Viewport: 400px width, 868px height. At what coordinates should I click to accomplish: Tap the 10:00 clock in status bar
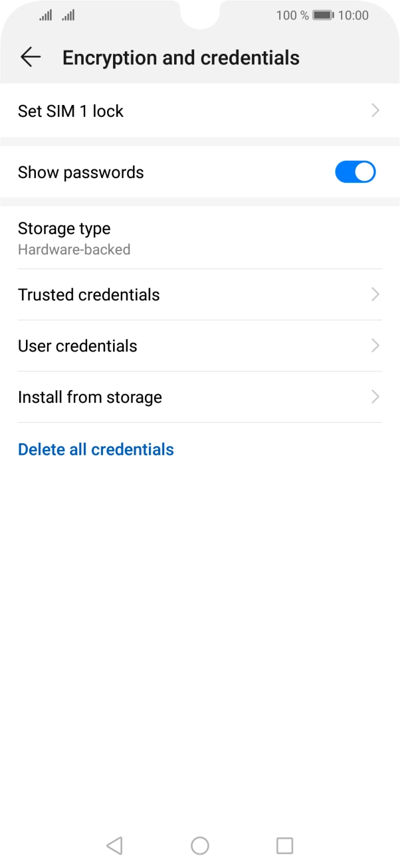tap(353, 15)
